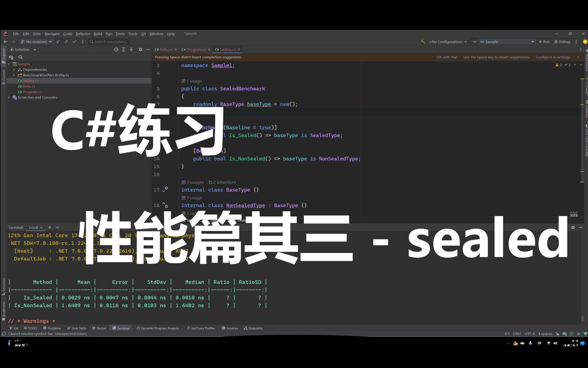Toggle visibility of lanjing.cs file tab

coord(238,50)
